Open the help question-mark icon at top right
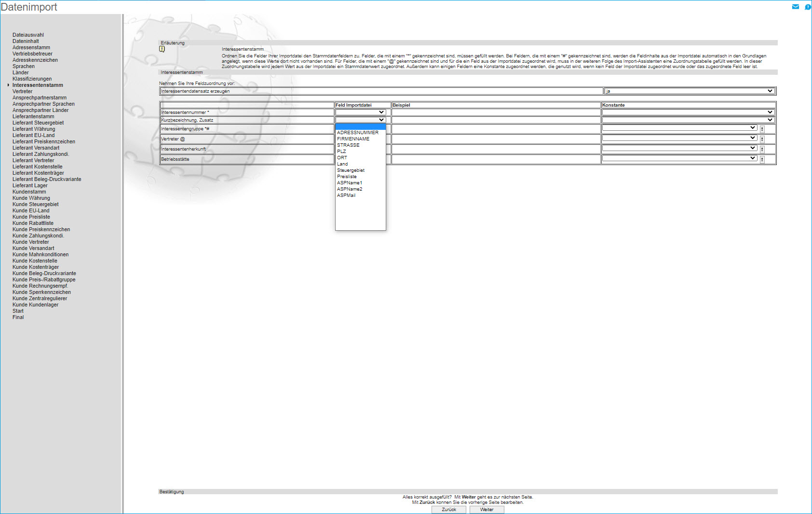This screenshot has height=514, width=812. tap(808, 7)
